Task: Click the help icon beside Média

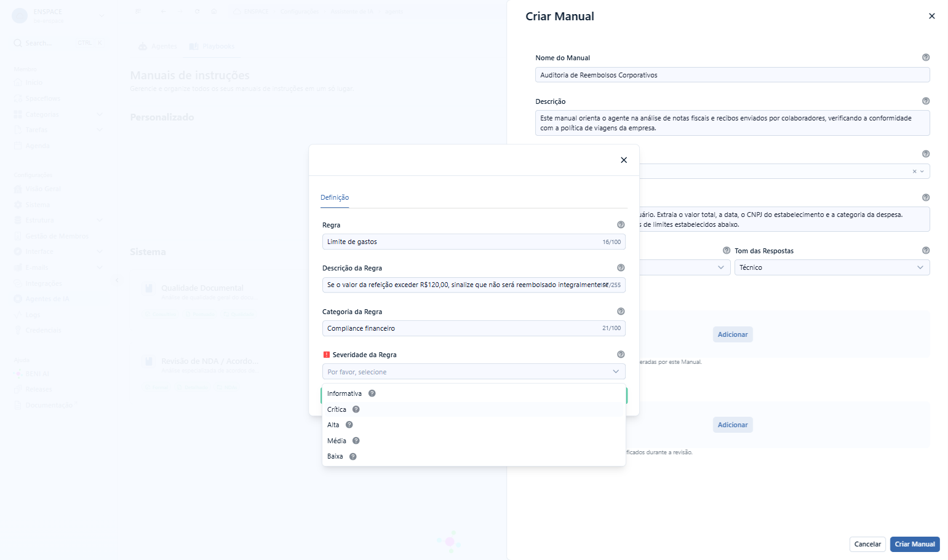Action: click(x=356, y=441)
